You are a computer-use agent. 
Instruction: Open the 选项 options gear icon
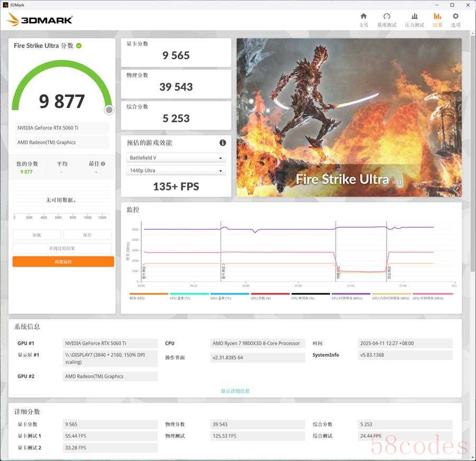click(455, 20)
